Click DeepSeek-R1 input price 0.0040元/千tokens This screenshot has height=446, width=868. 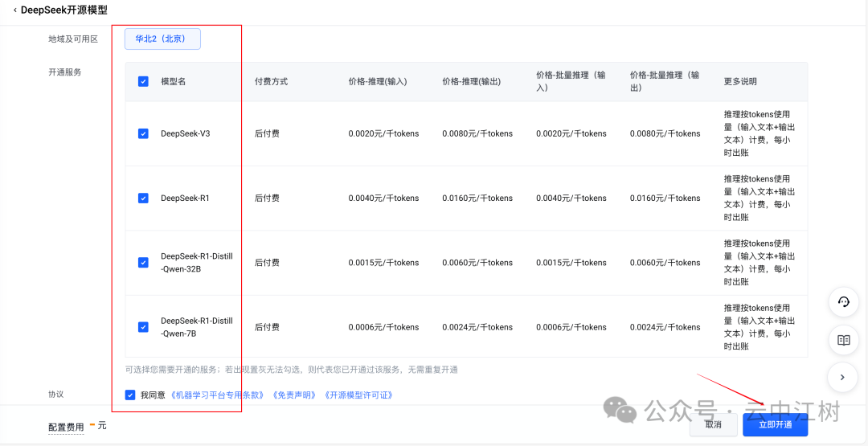pyautogui.click(x=383, y=198)
